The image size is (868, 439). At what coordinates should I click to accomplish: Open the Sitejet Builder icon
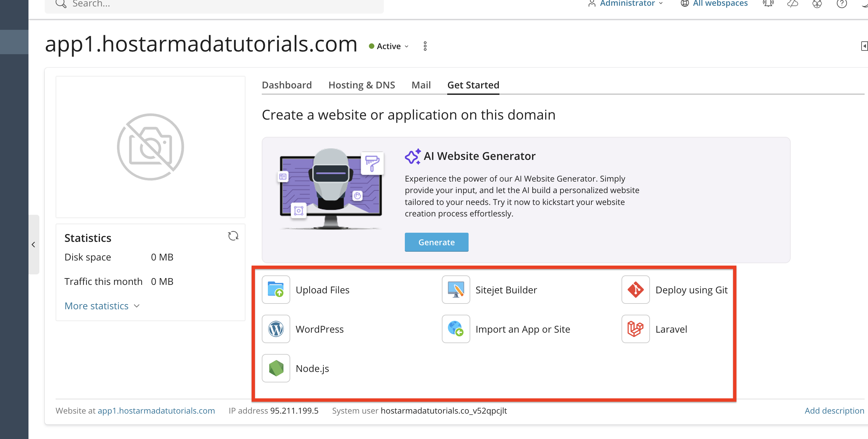pos(456,290)
